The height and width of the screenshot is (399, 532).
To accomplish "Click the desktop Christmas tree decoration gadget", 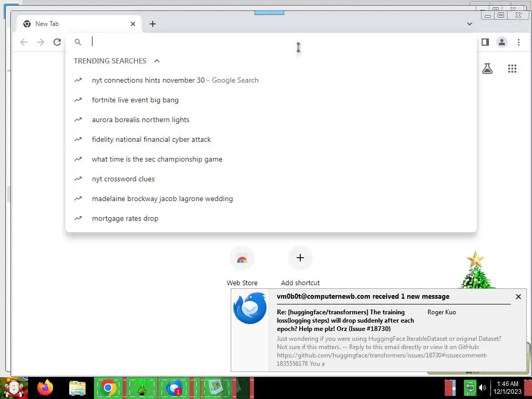I will point(476,270).
